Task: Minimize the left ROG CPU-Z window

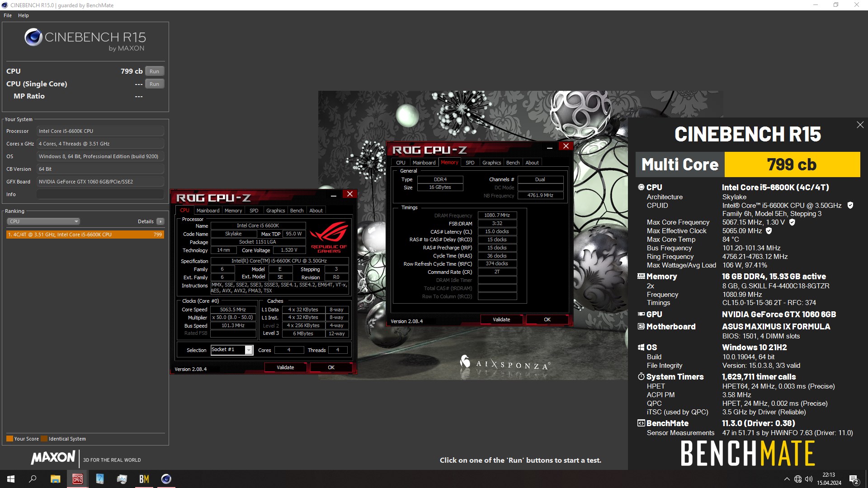Action: pos(334,195)
